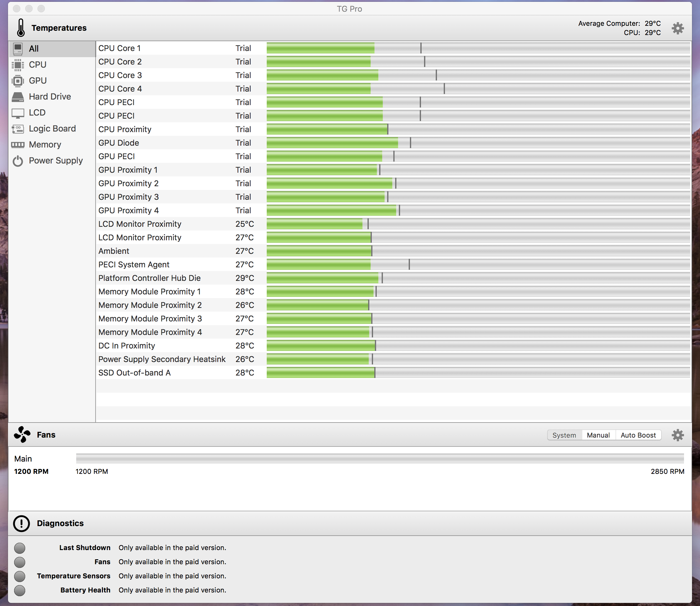
Task: Click the Hard Drive sidebar icon
Action: (18, 97)
